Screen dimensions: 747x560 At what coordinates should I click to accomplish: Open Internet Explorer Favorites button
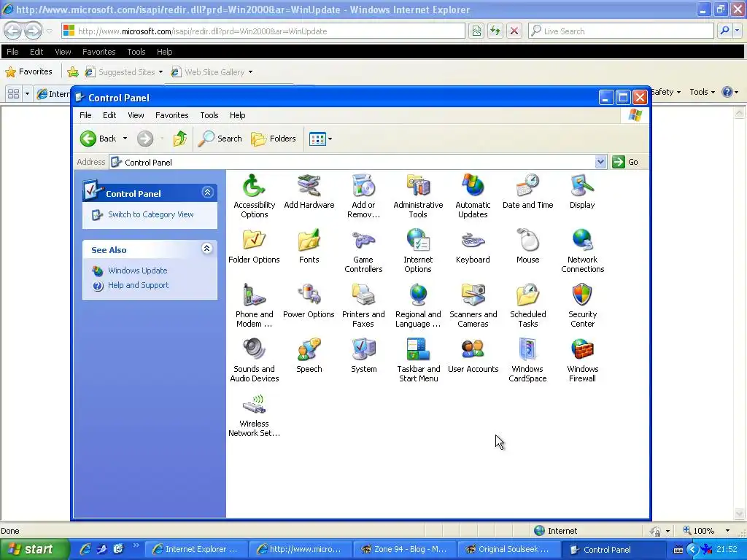click(28, 72)
